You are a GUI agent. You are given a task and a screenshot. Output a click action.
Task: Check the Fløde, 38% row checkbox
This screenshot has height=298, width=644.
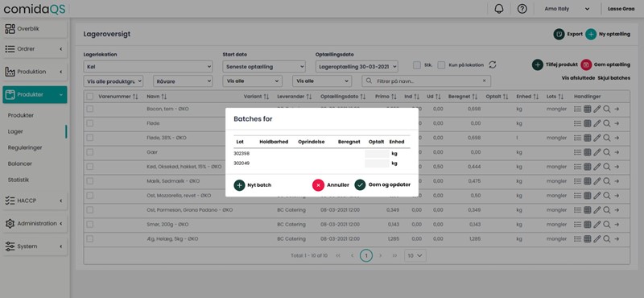(90, 138)
